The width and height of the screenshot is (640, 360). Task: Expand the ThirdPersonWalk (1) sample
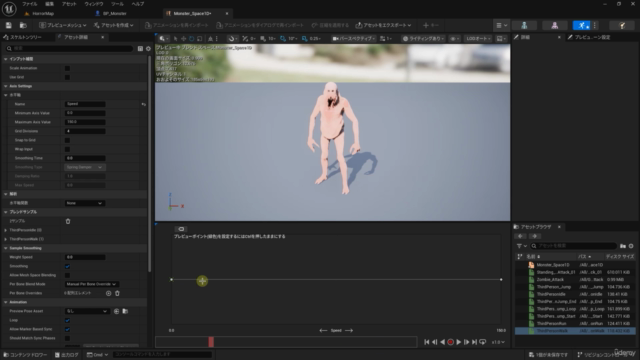pos(6,239)
